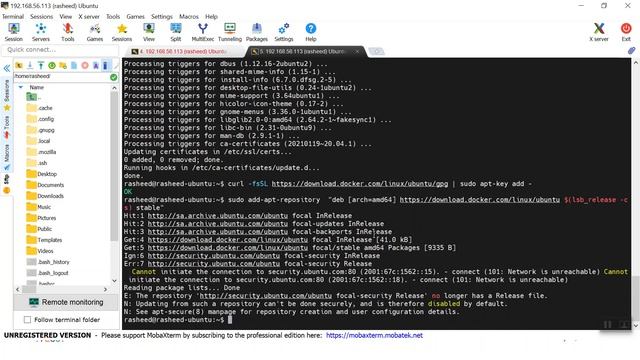The width and height of the screenshot is (640, 360).
Task: Click terminal scrollbar up arrow
Action: coord(636,63)
